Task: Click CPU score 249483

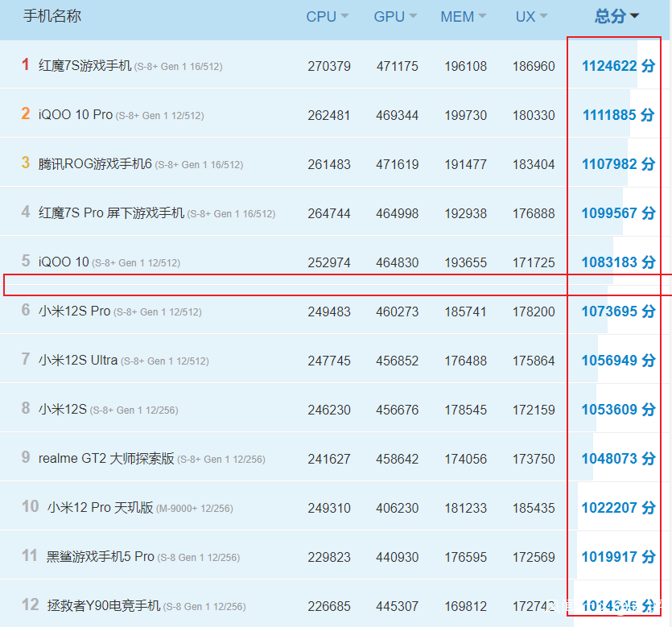Action: [x=328, y=311]
